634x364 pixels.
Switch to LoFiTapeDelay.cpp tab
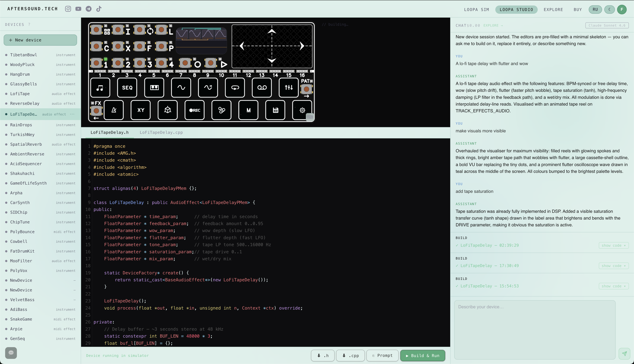pyautogui.click(x=161, y=133)
